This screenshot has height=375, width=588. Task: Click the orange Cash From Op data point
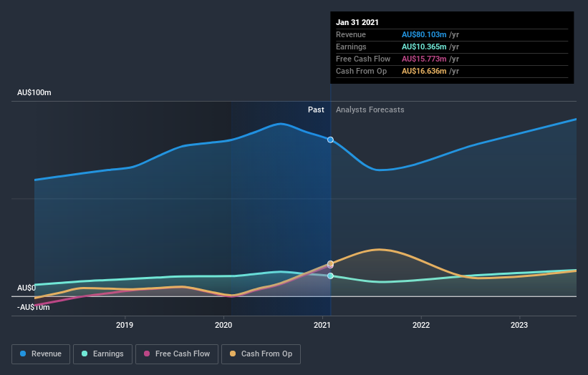[x=330, y=263]
